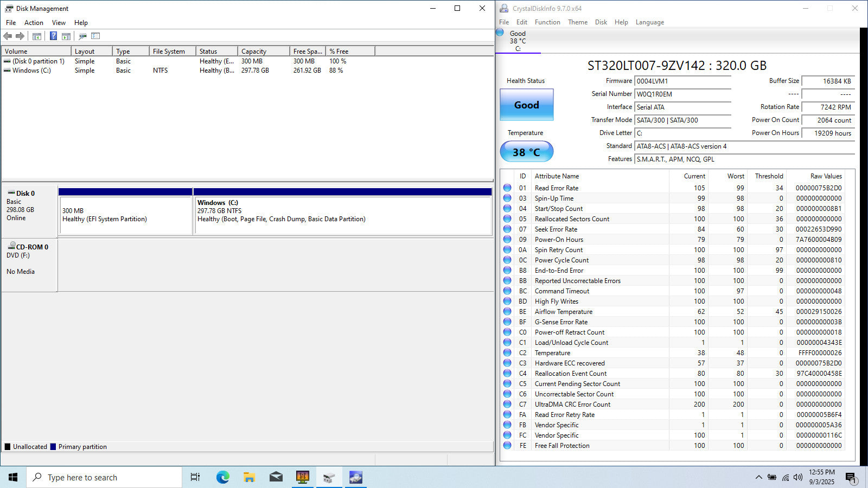Open Task View on the taskbar

coord(195,477)
